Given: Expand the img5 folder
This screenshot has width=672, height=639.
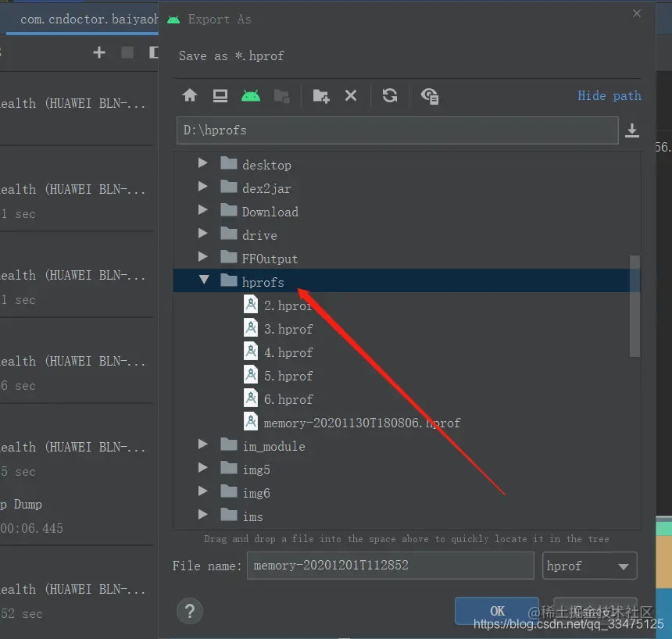Looking at the screenshot, I should tap(202, 468).
